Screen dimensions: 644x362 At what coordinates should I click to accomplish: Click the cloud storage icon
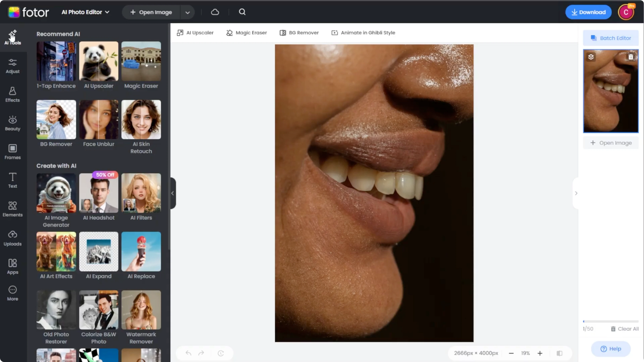(215, 12)
